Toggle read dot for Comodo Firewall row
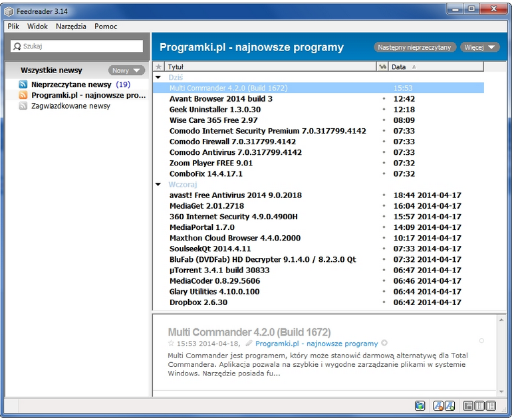The width and height of the screenshot is (512, 420). 384,142
